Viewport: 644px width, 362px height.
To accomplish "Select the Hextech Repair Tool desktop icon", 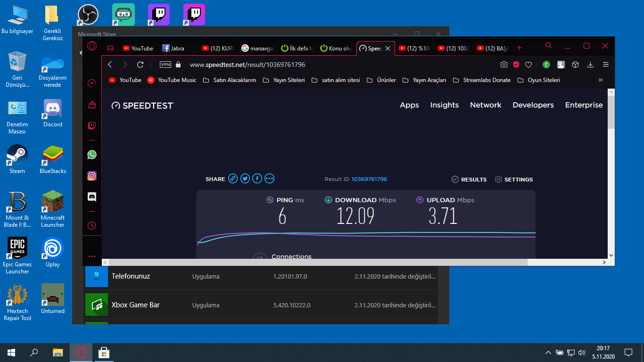I will tap(17, 302).
